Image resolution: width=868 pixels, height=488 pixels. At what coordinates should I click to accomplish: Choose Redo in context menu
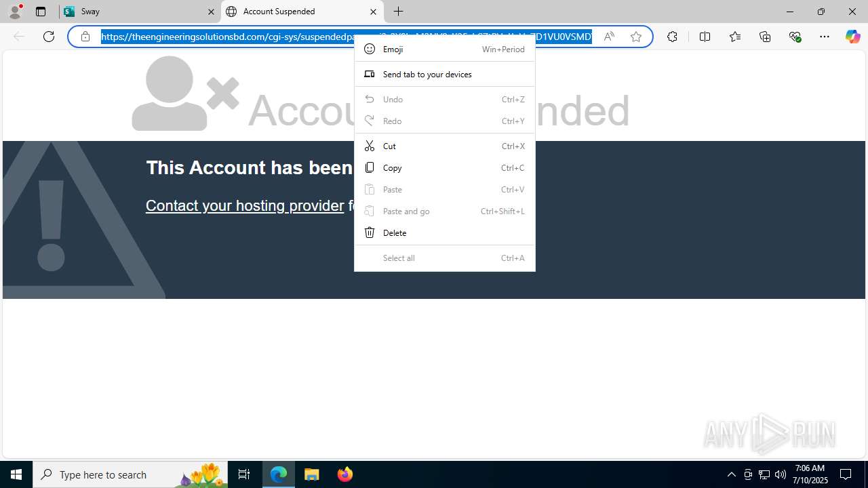445,121
